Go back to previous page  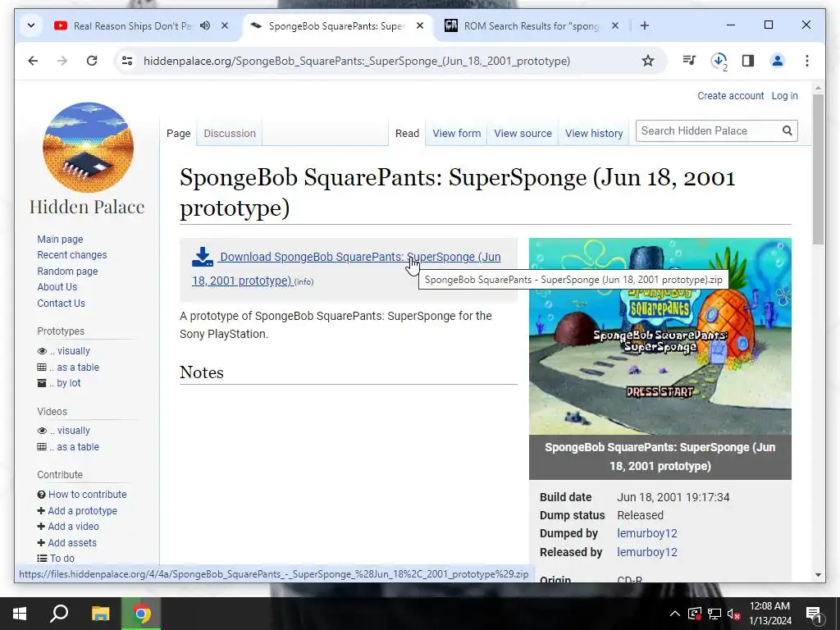point(33,61)
